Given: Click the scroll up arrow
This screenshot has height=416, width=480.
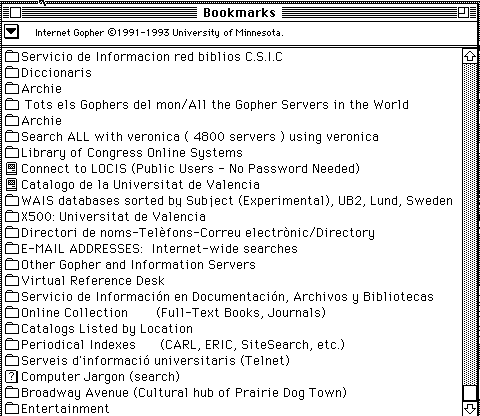Looking at the screenshot, I should click(x=470, y=56).
